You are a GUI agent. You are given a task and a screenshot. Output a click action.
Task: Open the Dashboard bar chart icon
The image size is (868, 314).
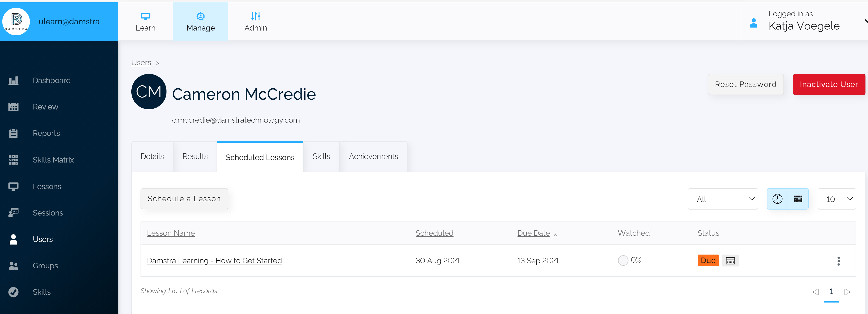tap(14, 81)
